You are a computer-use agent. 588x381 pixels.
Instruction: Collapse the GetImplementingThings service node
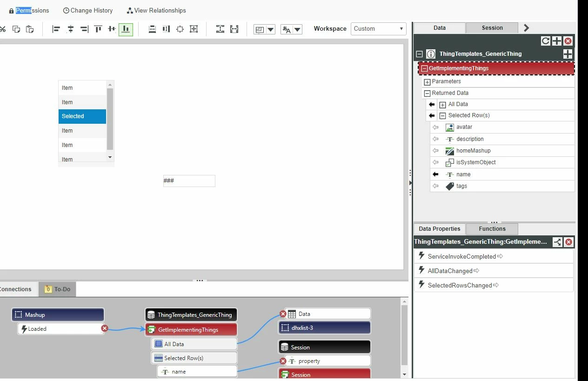424,68
